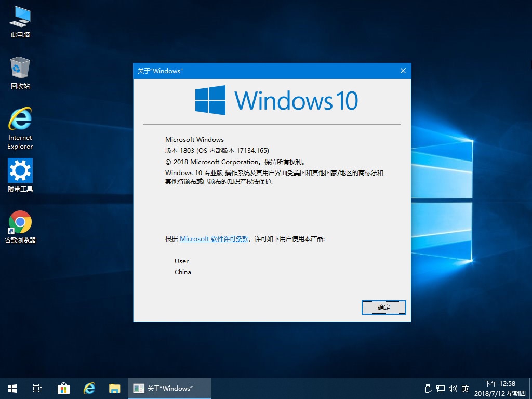Select the 回收站 recycle bin icon
The height and width of the screenshot is (399, 532).
coord(20,73)
